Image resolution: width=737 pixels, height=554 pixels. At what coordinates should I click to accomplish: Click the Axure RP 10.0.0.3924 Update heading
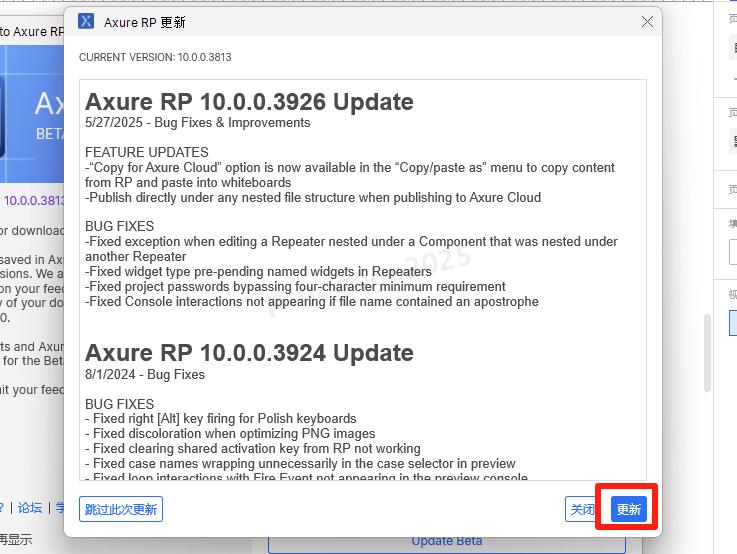click(249, 353)
